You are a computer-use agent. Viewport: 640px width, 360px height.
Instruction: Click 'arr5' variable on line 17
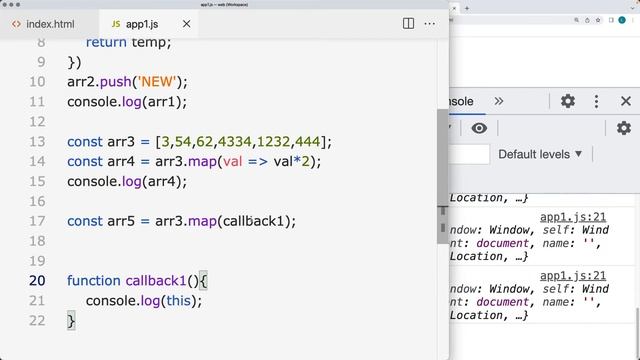pos(121,221)
